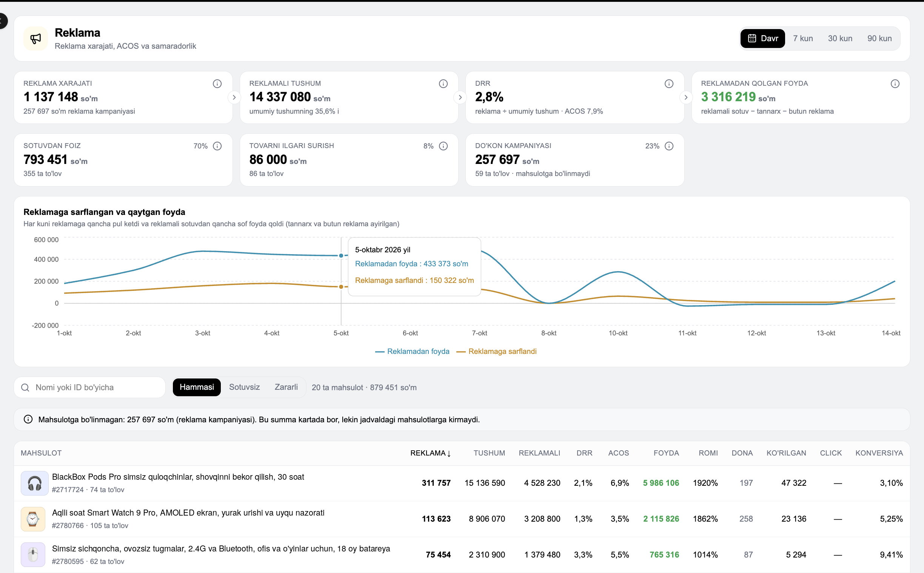The height and width of the screenshot is (573, 924).
Task: Focus the Nomi yoki ID bo'yicha search field
Action: (90, 387)
